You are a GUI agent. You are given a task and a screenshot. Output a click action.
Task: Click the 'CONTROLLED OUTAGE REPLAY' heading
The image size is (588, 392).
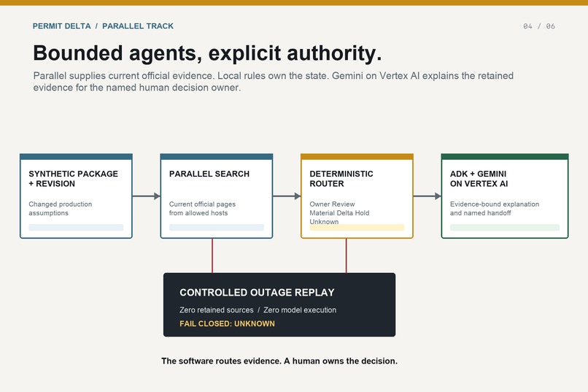coord(257,293)
